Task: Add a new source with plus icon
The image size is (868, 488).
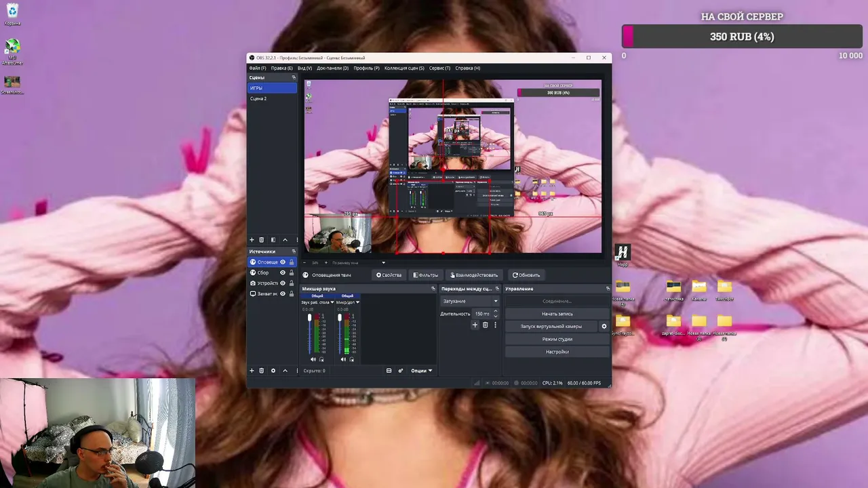Action: (x=252, y=371)
